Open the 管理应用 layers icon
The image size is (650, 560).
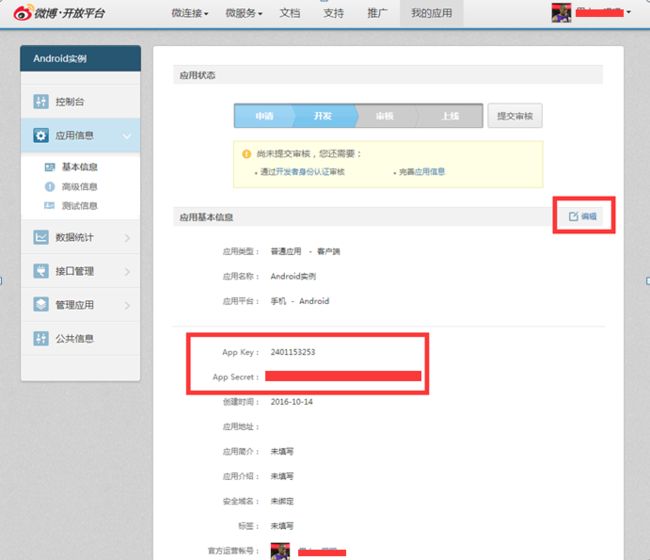(x=41, y=305)
